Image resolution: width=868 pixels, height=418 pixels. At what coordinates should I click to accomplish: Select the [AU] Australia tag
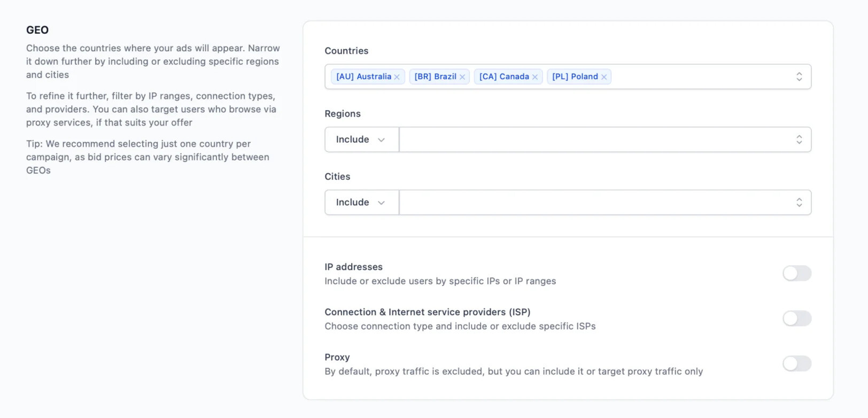click(x=363, y=76)
